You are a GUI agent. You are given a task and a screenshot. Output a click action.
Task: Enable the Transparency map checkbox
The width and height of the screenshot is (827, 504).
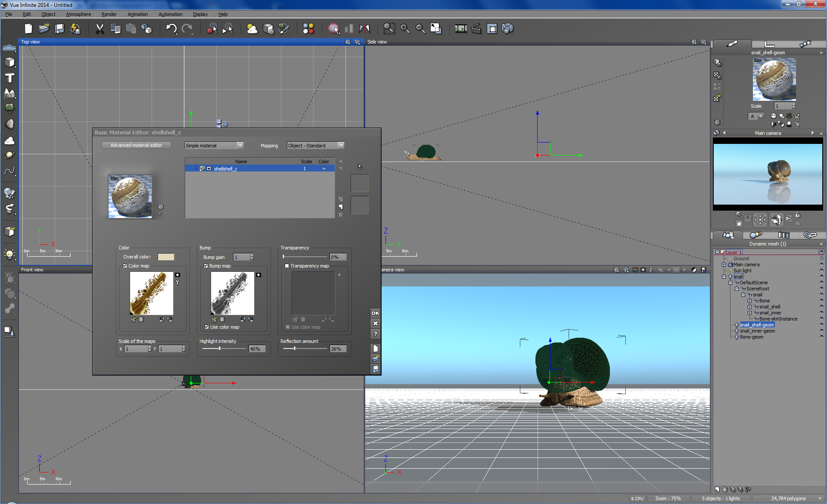pos(287,266)
